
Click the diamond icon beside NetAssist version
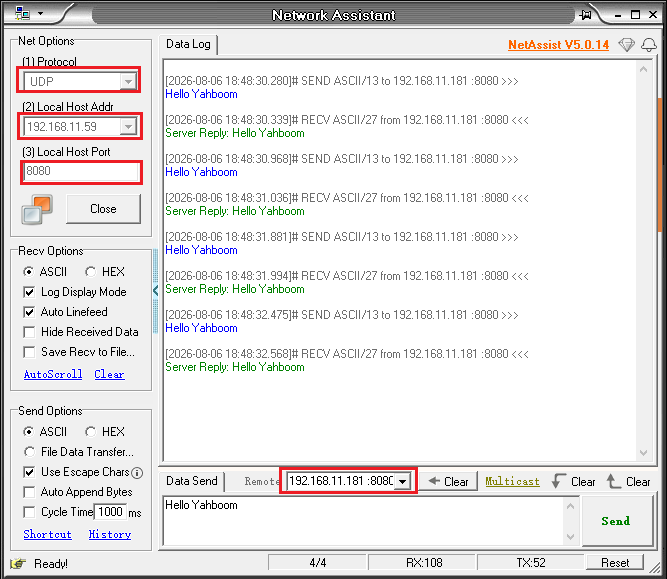pyautogui.click(x=627, y=44)
